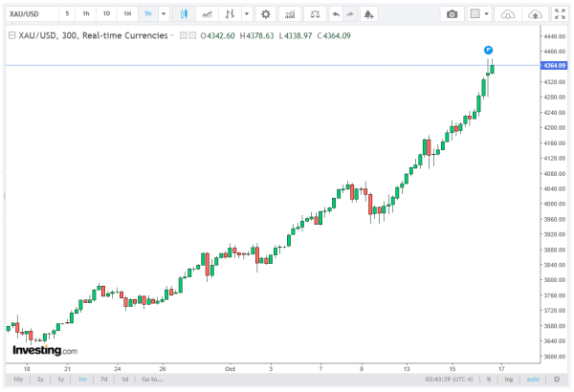This screenshot has width=574, height=392.
Task: Select the 1m date range tab
Action: click(82, 379)
